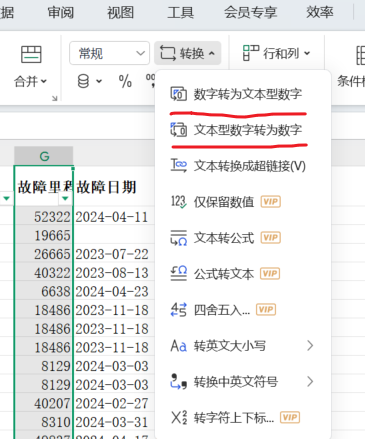Open 四舍五入... option
Screen dimensions: 365x439
coord(243,310)
